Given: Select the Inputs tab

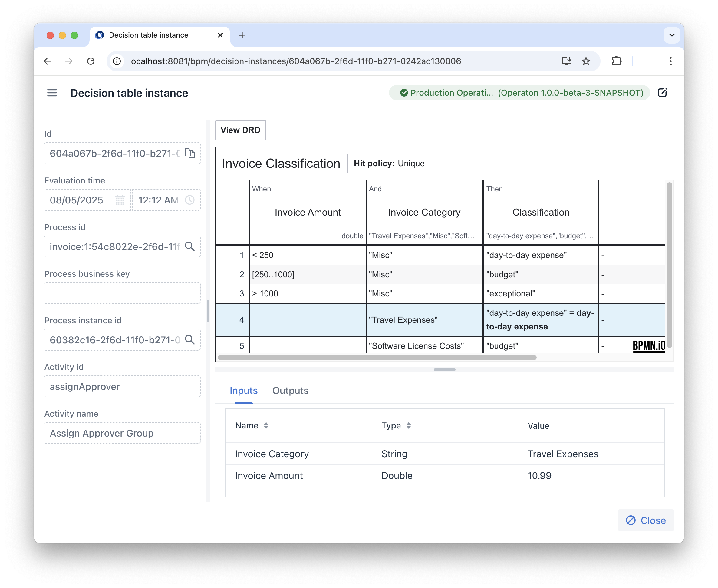Looking at the screenshot, I should 243,391.
